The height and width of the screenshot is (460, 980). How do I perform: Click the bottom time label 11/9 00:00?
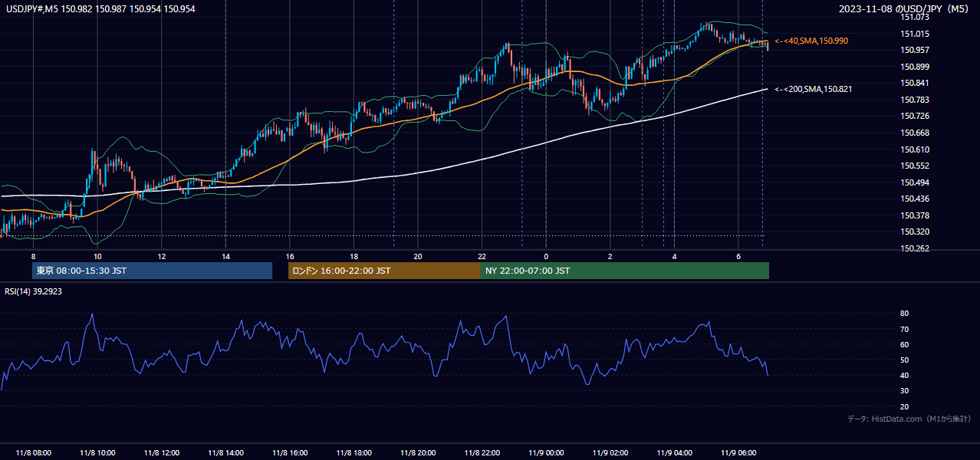(x=546, y=453)
